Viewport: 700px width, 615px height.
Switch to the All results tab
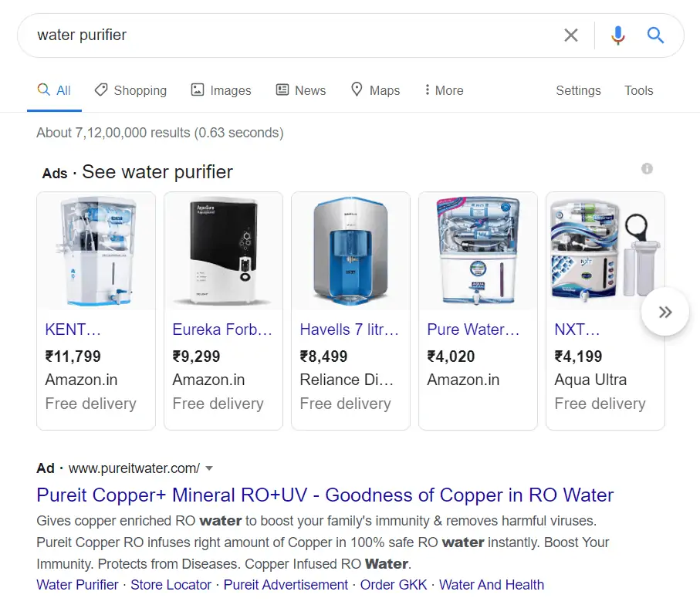[x=54, y=90]
